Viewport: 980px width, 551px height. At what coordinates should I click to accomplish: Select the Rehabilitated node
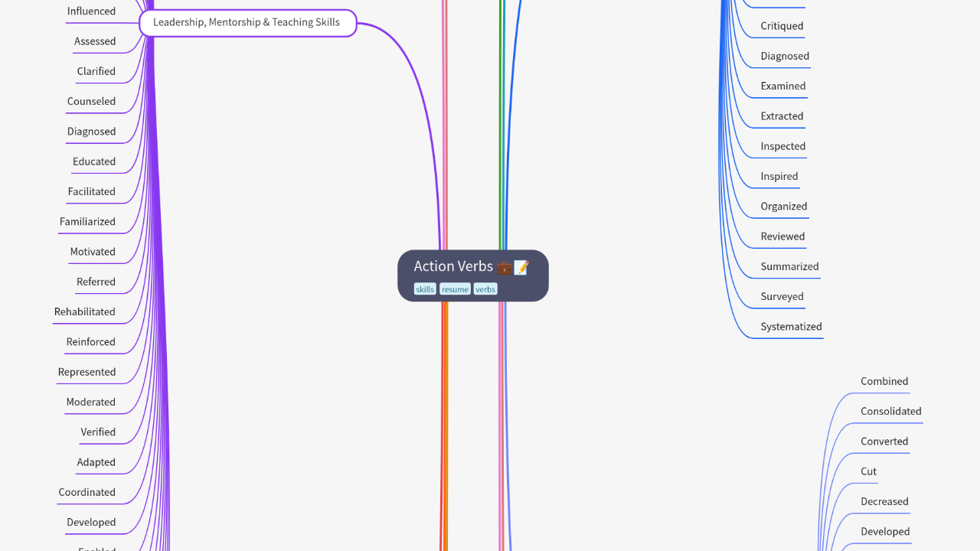pyautogui.click(x=85, y=312)
